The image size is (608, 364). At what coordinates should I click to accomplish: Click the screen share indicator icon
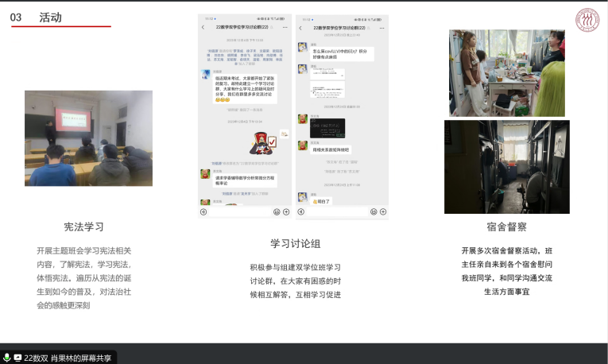pos(17,358)
